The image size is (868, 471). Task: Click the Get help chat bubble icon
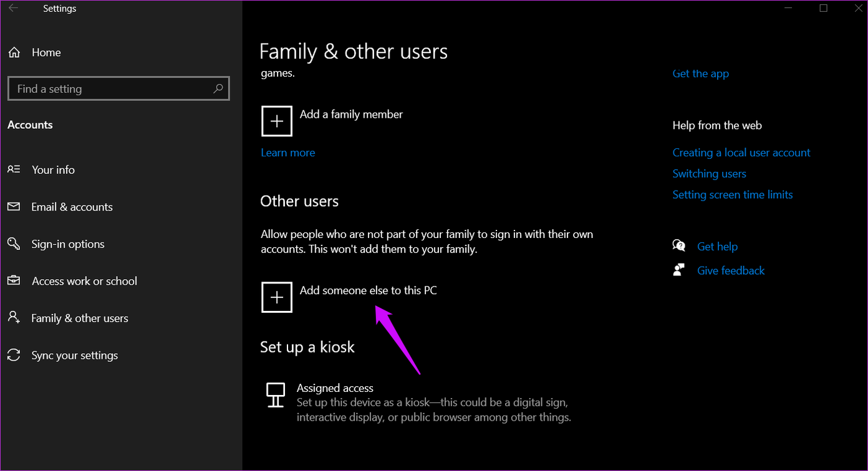tap(679, 245)
